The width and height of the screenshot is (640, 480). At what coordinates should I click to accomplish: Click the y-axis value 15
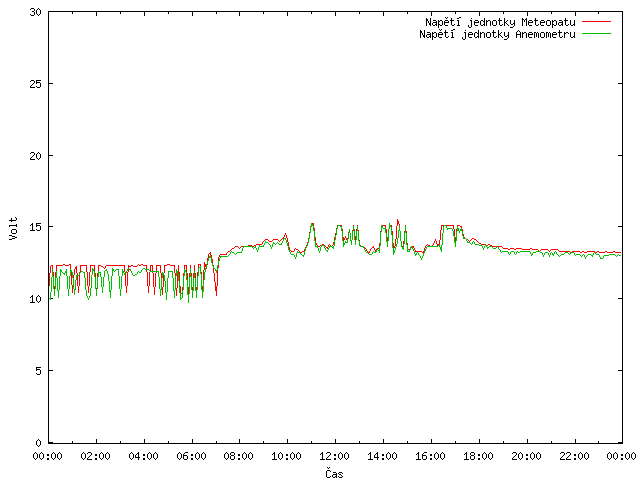[36, 227]
